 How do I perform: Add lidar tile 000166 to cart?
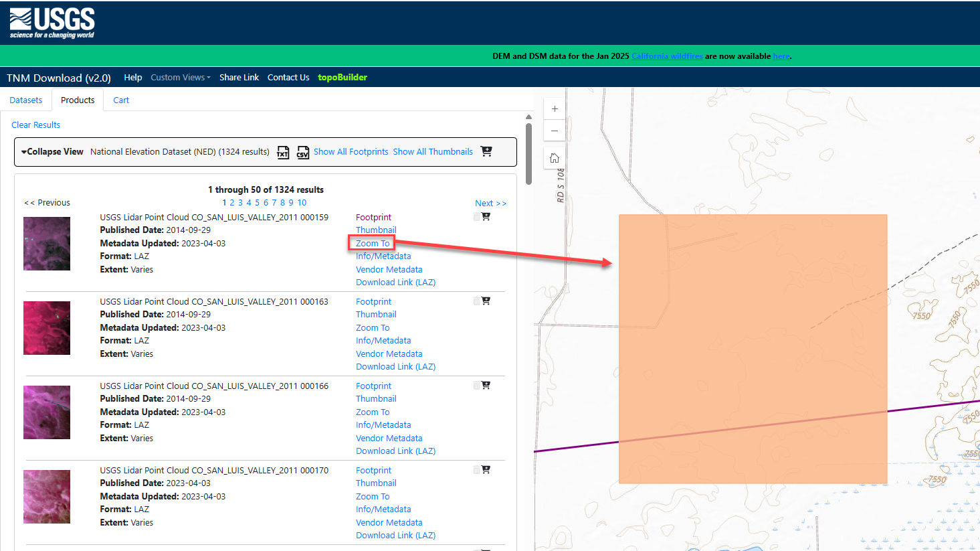coord(486,386)
